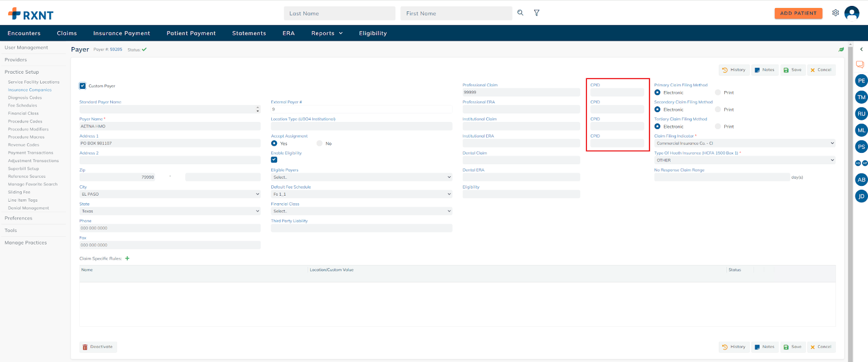
Task: Select the ML user avatar
Action: [x=861, y=130]
